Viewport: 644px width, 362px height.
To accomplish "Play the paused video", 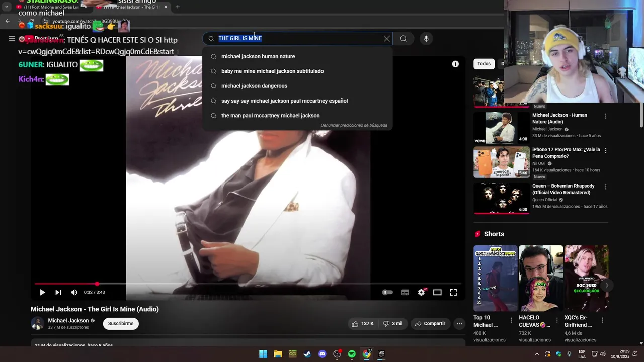I will coord(42,292).
